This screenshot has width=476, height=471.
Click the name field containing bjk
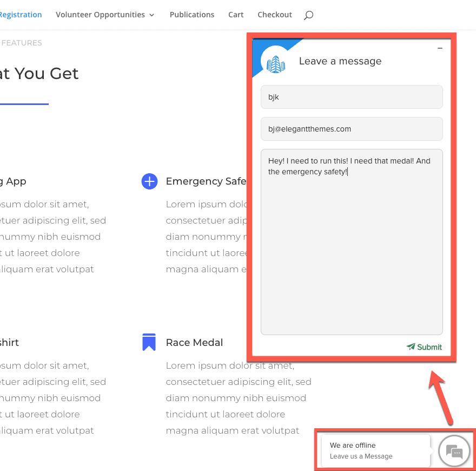click(x=352, y=97)
